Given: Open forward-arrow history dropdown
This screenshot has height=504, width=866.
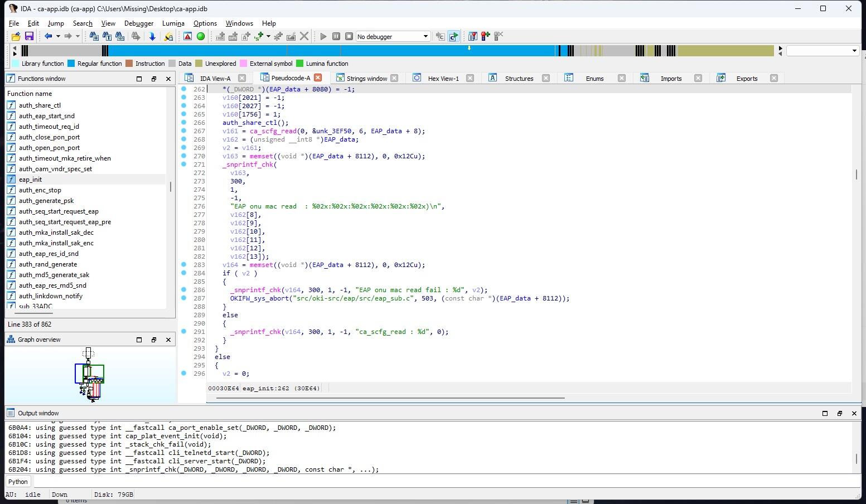Looking at the screenshot, I should 78,37.
